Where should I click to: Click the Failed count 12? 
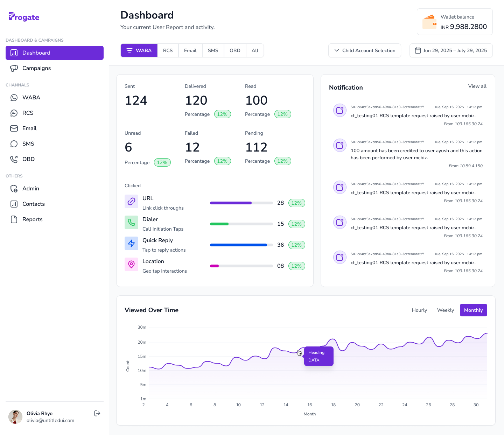pyautogui.click(x=192, y=147)
